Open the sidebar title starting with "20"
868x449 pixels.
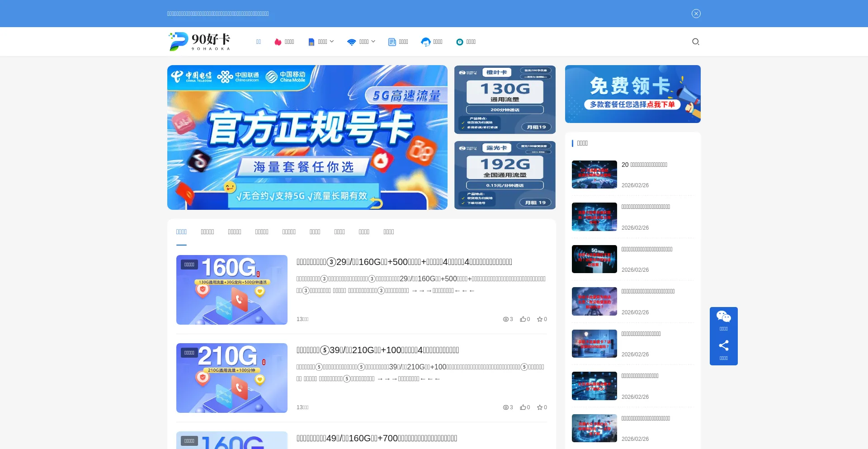click(x=644, y=165)
